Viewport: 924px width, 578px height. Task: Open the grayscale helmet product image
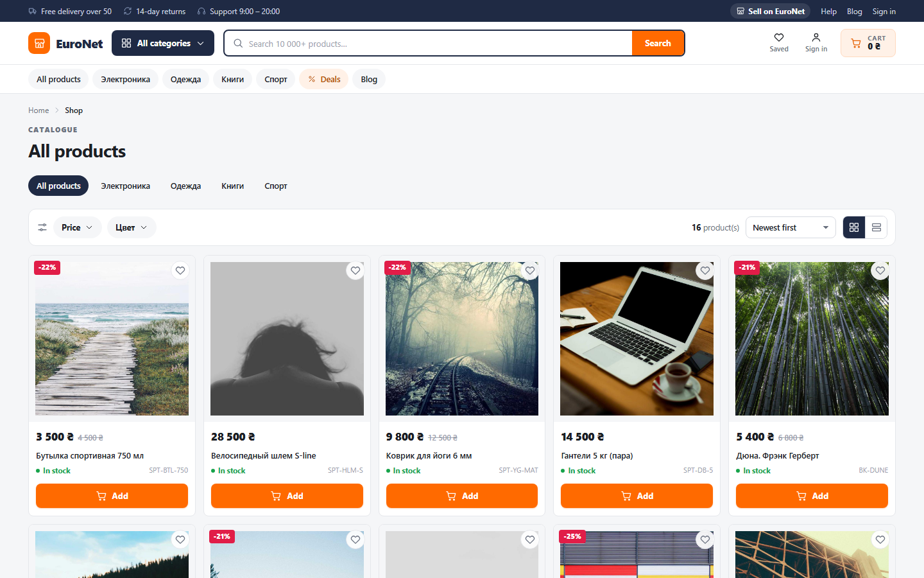coord(287,338)
